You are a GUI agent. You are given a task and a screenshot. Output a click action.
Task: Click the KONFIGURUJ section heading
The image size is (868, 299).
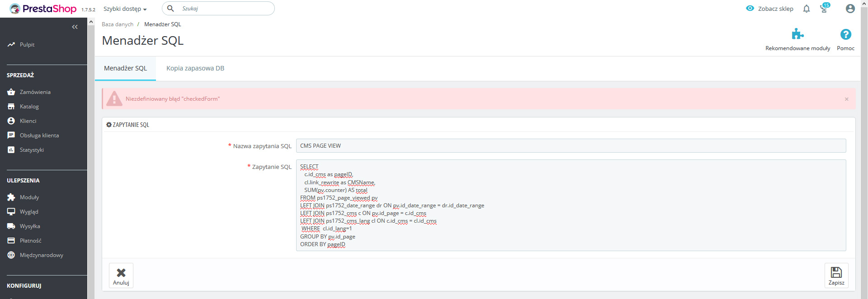[x=24, y=286]
